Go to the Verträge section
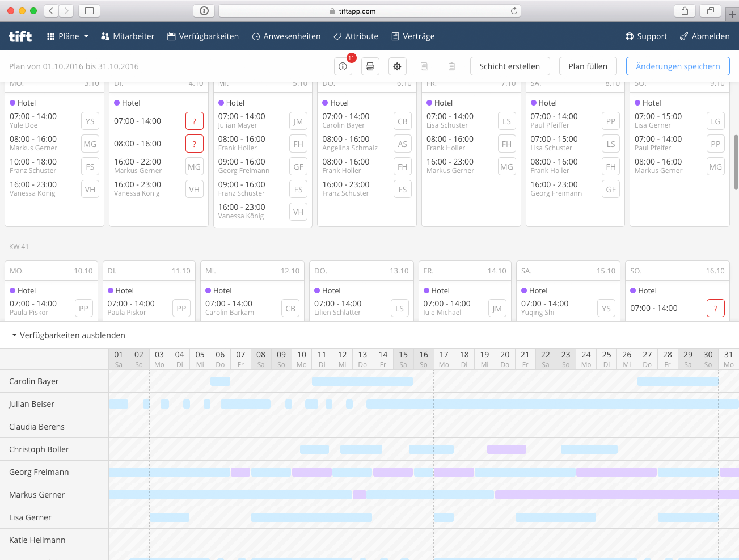Screen dimensions: 739x560 click(x=413, y=36)
